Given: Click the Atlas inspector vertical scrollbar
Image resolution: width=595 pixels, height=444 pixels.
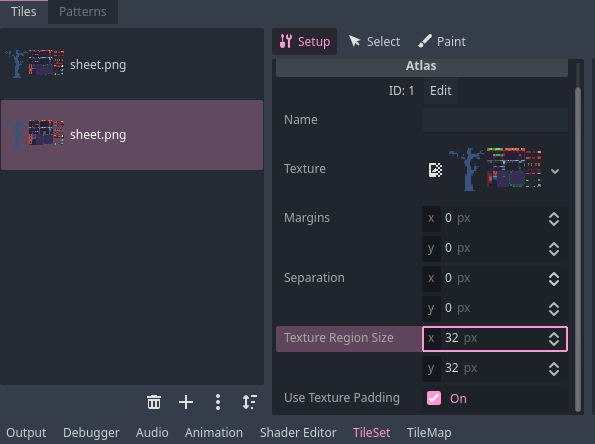Looking at the screenshot, I should [578, 249].
